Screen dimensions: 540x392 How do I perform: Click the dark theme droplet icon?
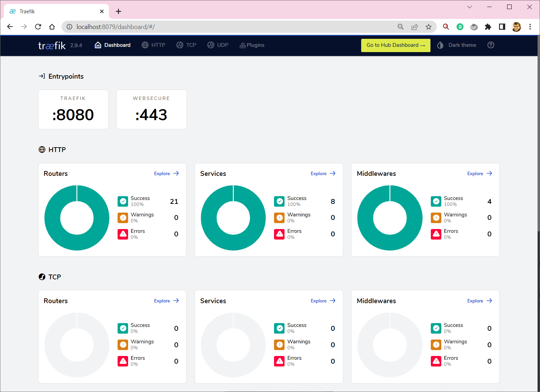pos(440,45)
